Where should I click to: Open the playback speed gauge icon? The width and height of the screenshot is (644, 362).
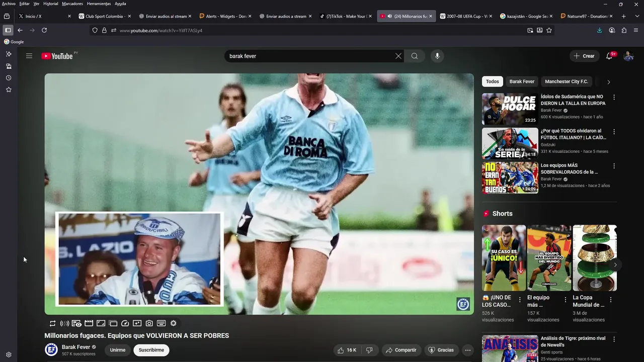(x=125, y=323)
